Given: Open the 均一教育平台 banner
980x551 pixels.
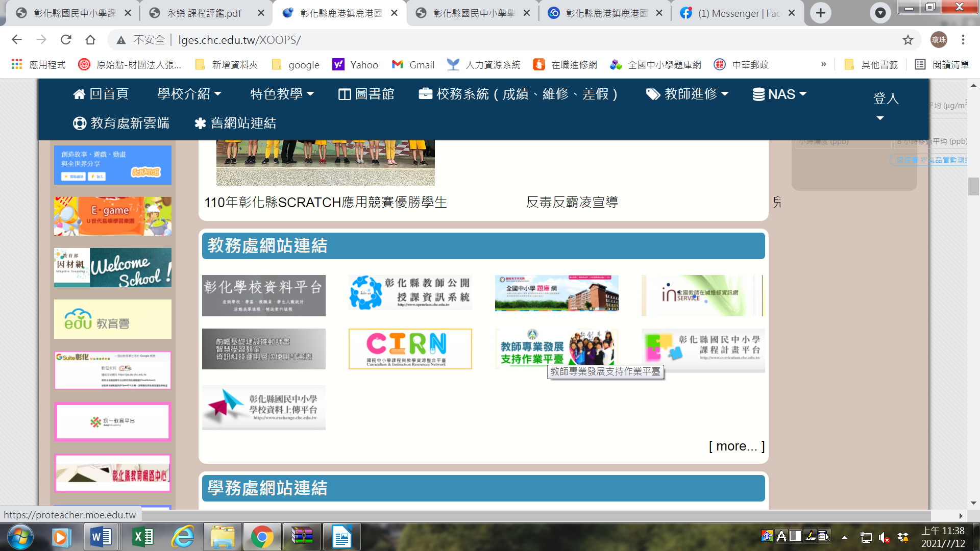Looking at the screenshot, I should 113,421.
